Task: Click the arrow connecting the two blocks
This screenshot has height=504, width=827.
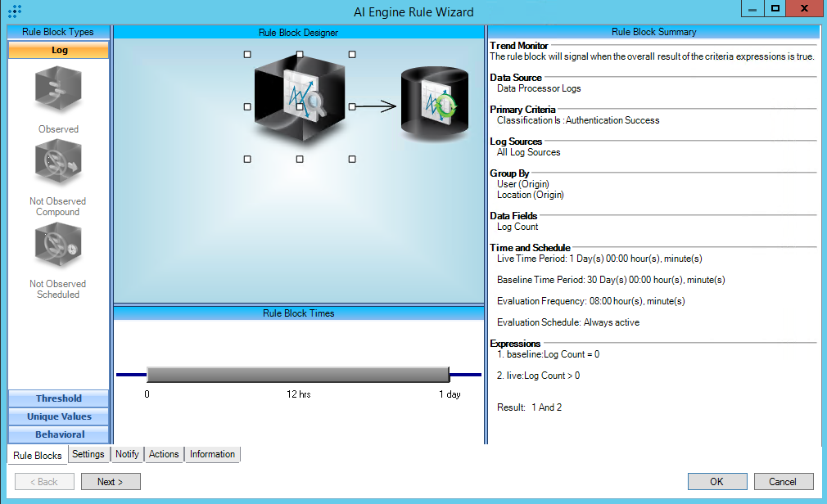Action: pyautogui.click(x=377, y=106)
